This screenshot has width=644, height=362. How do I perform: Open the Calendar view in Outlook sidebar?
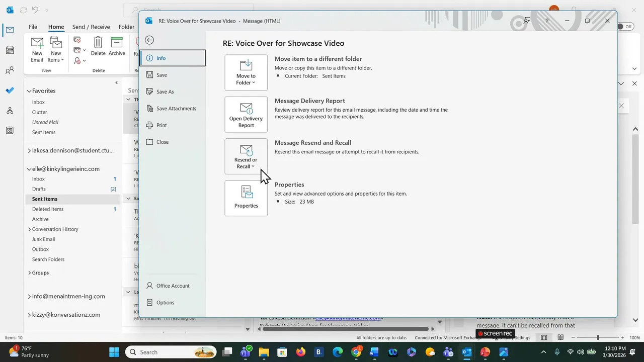[x=10, y=50]
